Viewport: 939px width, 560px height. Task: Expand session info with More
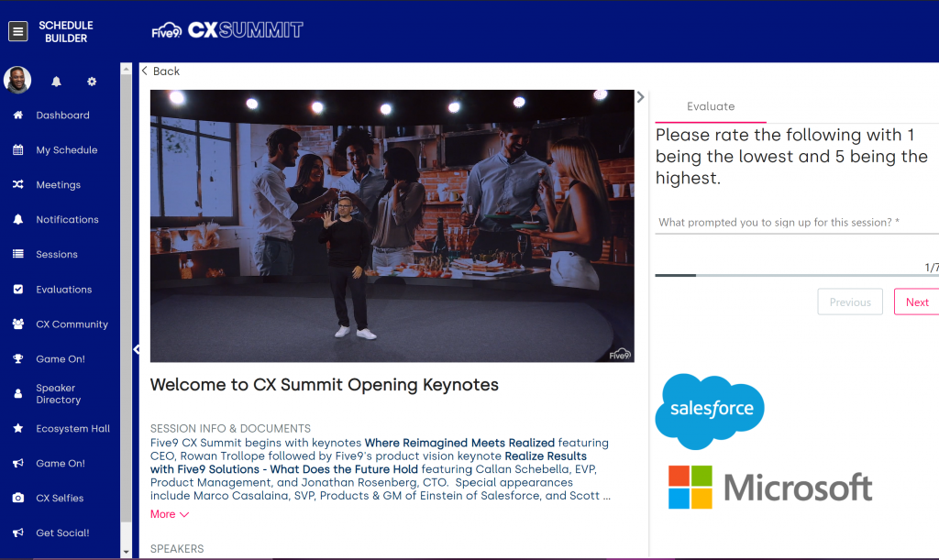point(170,514)
